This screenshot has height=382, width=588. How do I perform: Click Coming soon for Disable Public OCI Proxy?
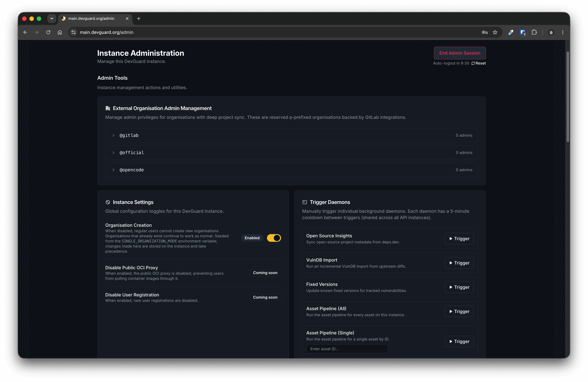265,273
